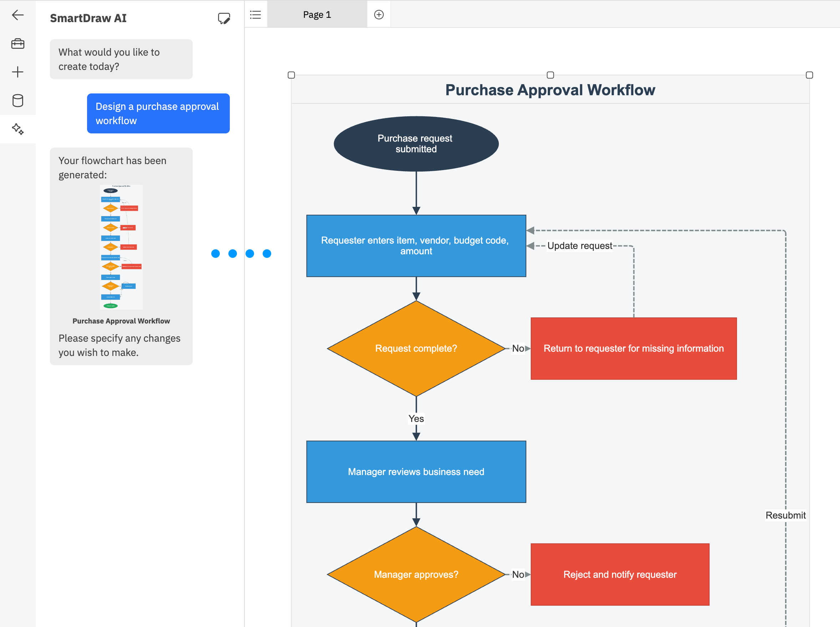Switch to the Page 1 tab
The width and height of the screenshot is (840, 627).
pos(317,14)
